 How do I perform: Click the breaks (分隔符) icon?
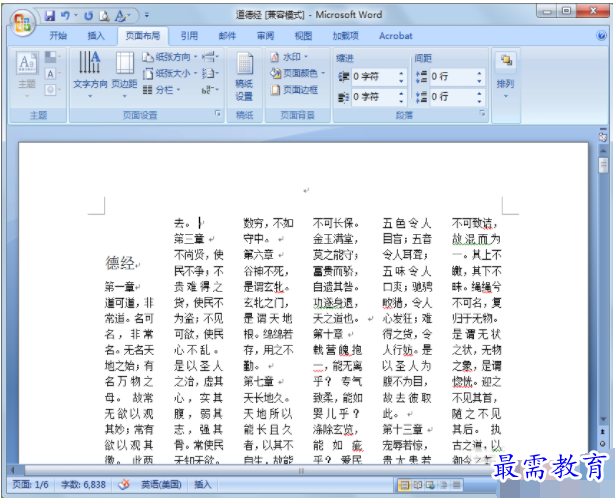[210, 57]
